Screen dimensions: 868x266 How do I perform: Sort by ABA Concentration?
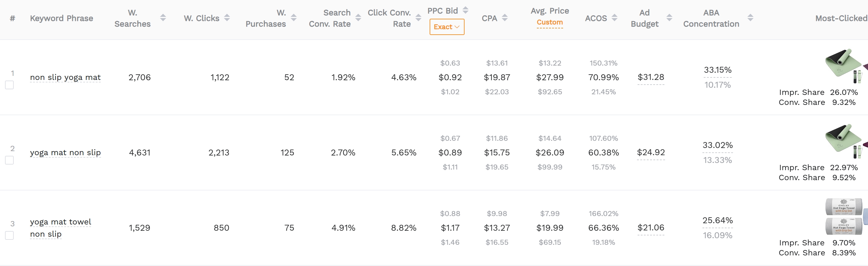coord(751,18)
